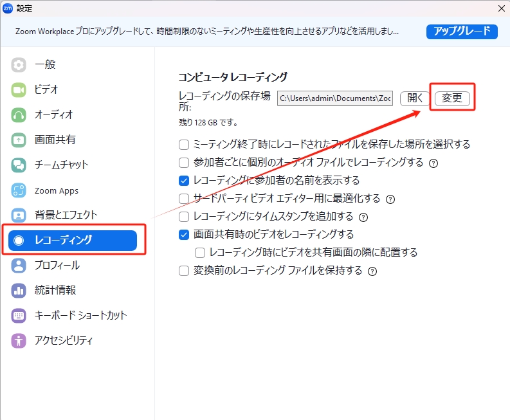Select the レコーディング sidebar item
510x420 pixels.
(73, 241)
